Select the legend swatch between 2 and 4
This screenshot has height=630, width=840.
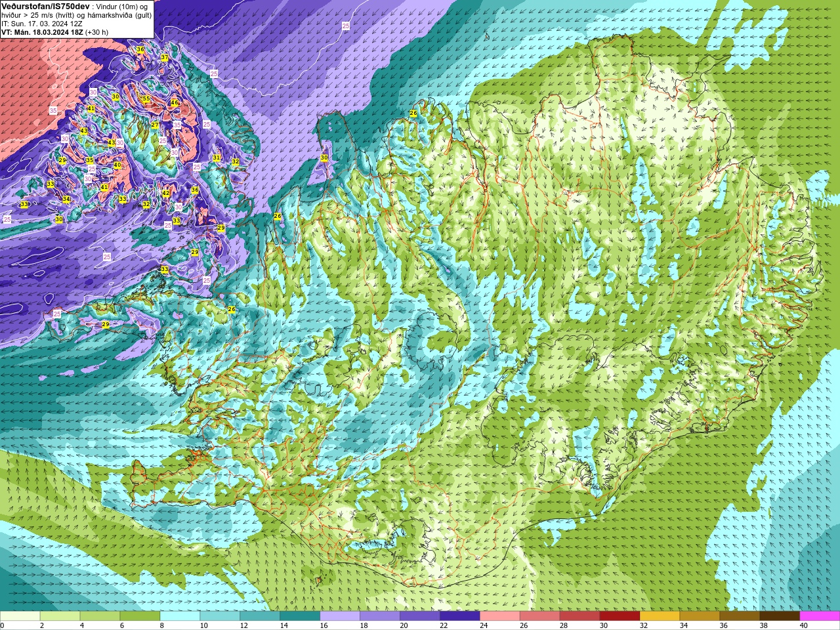click(60, 616)
